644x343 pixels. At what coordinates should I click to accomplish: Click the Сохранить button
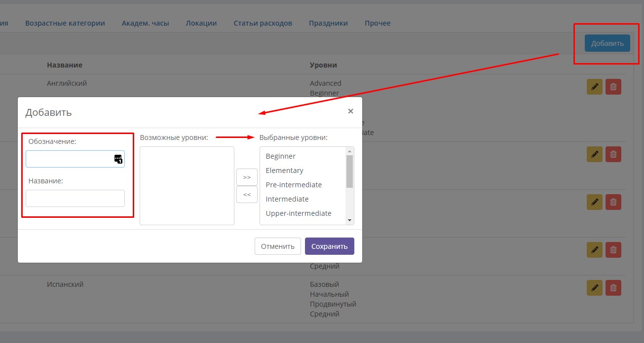click(330, 246)
